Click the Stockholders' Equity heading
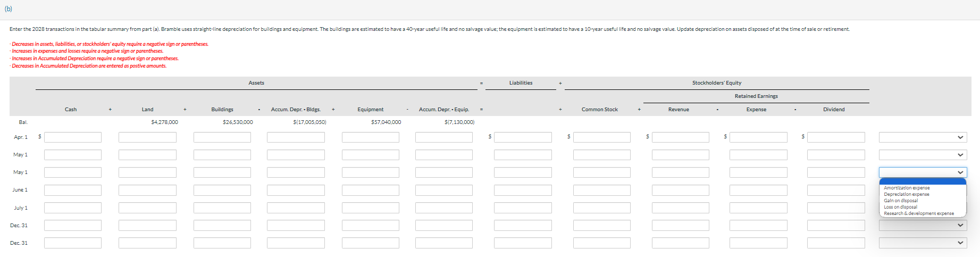This screenshot has height=257, width=980. [x=717, y=83]
